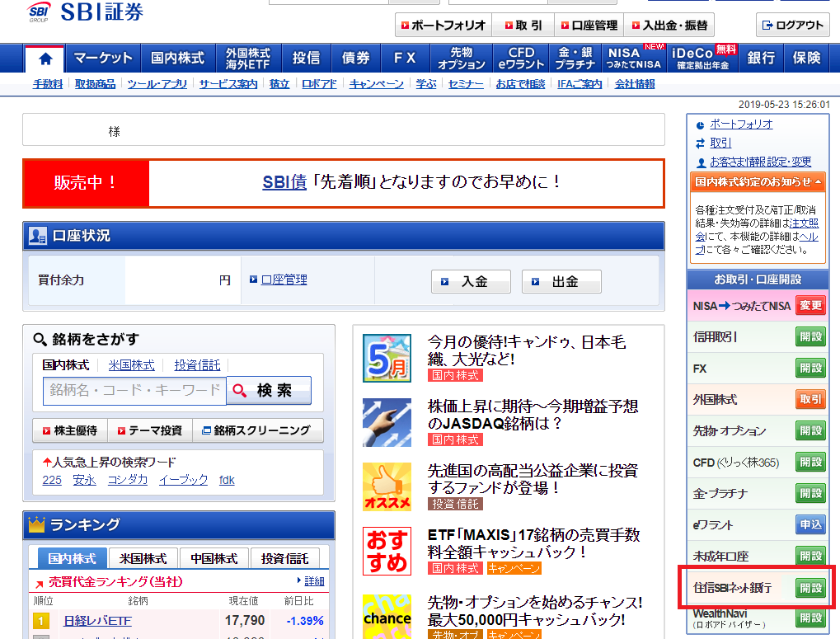
Task: Open the 国内株式 nav menu
Action: point(178,58)
